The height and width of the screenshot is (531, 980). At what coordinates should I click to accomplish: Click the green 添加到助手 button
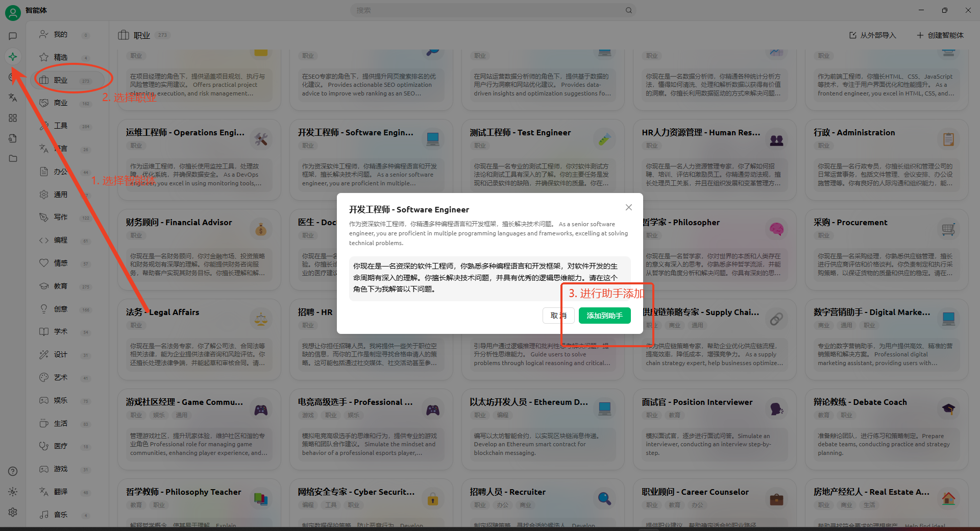pyautogui.click(x=604, y=316)
